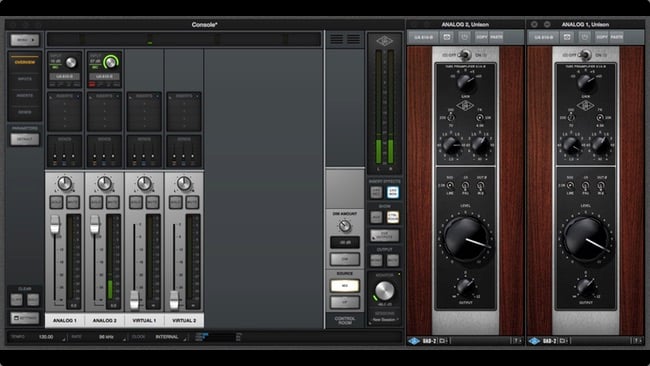Click the Universal Audio diamond logo
The height and width of the screenshot is (366, 650).
tap(384, 41)
